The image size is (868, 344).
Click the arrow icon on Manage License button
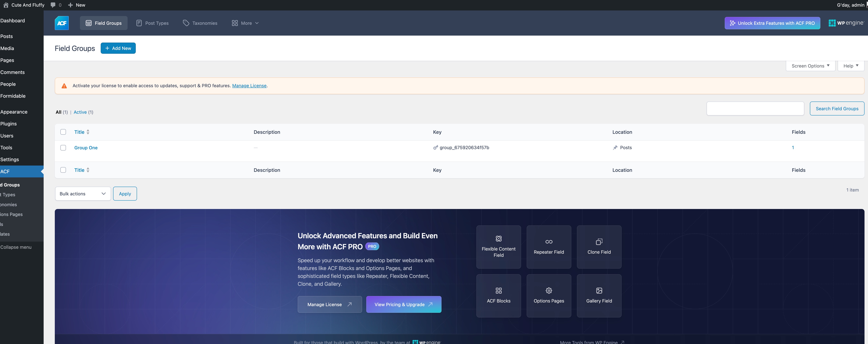click(x=349, y=304)
